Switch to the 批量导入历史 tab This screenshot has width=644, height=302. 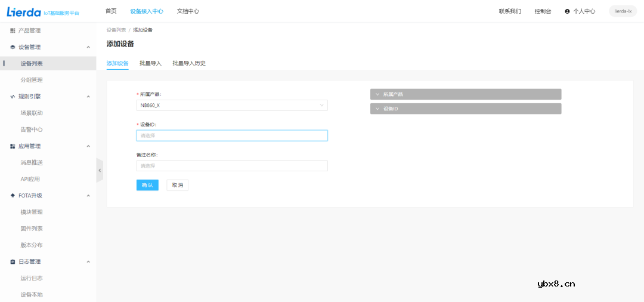point(189,63)
